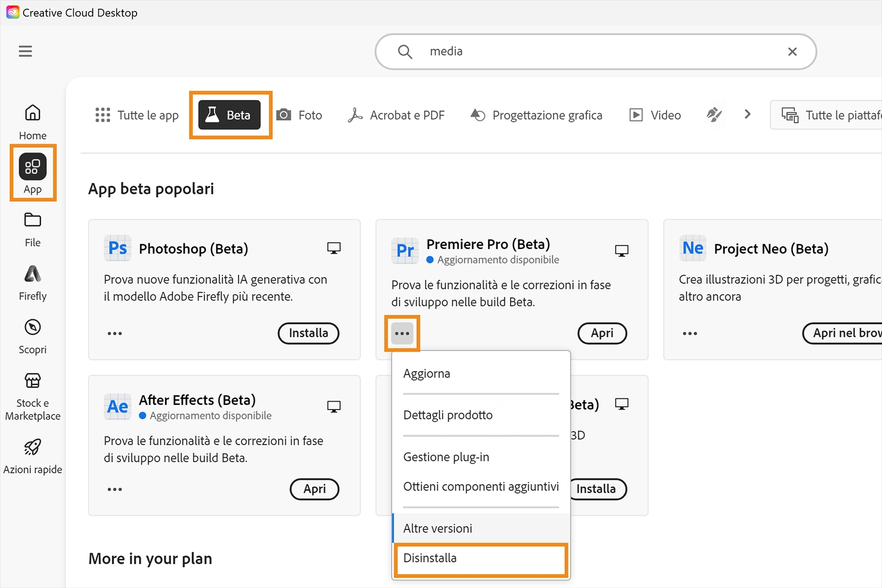This screenshot has width=882, height=588.
Task: Switch to the Foto category tab
Action: [x=299, y=115]
